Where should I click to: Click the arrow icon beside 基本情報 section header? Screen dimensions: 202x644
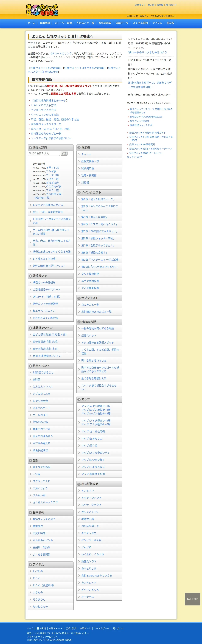pyautogui.click(x=30, y=512)
